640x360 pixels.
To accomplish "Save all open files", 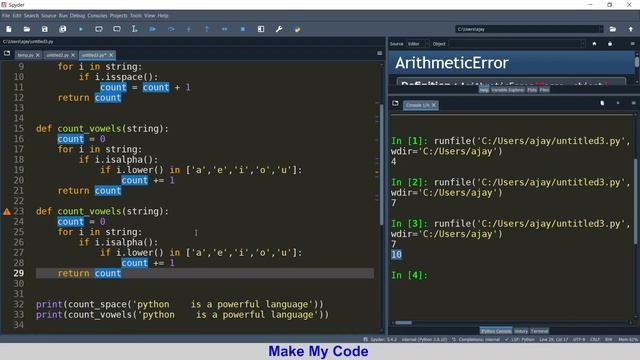I will [x=62, y=29].
